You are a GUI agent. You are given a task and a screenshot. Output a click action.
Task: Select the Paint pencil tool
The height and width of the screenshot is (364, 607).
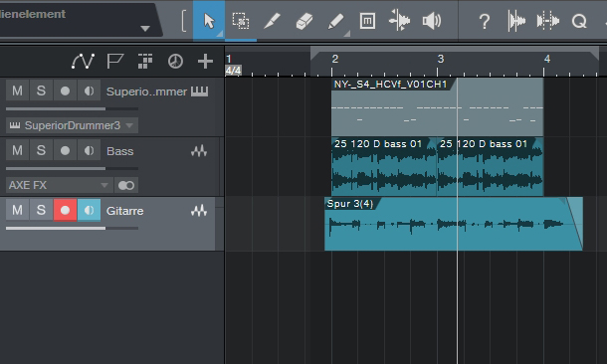tap(336, 21)
